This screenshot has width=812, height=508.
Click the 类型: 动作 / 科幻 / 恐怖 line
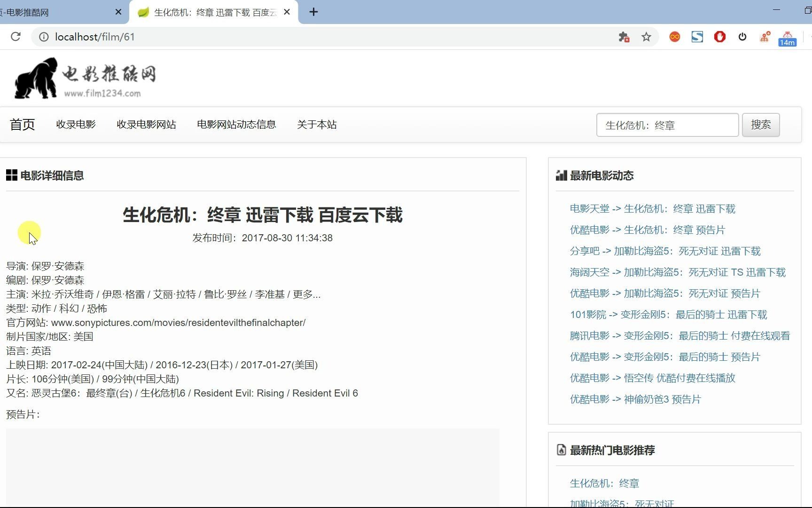tap(57, 309)
